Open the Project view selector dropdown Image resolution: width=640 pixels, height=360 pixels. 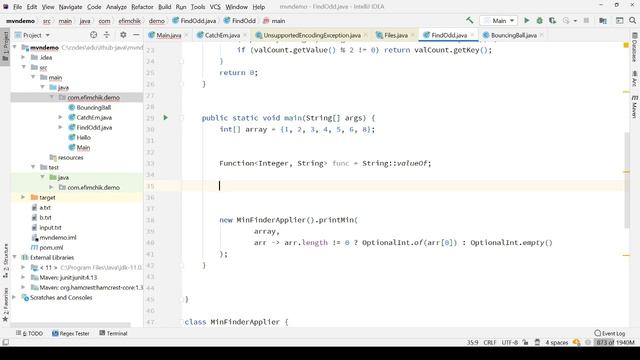click(x=33, y=35)
